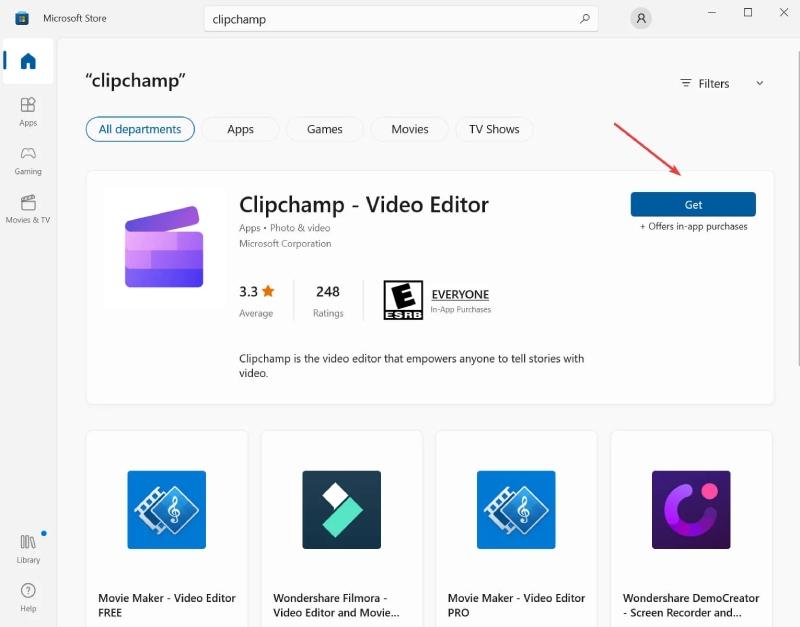The image size is (800, 627).
Task: Click the "clipchamp" results heading
Action: pyautogui.click(x=135, y=81)
